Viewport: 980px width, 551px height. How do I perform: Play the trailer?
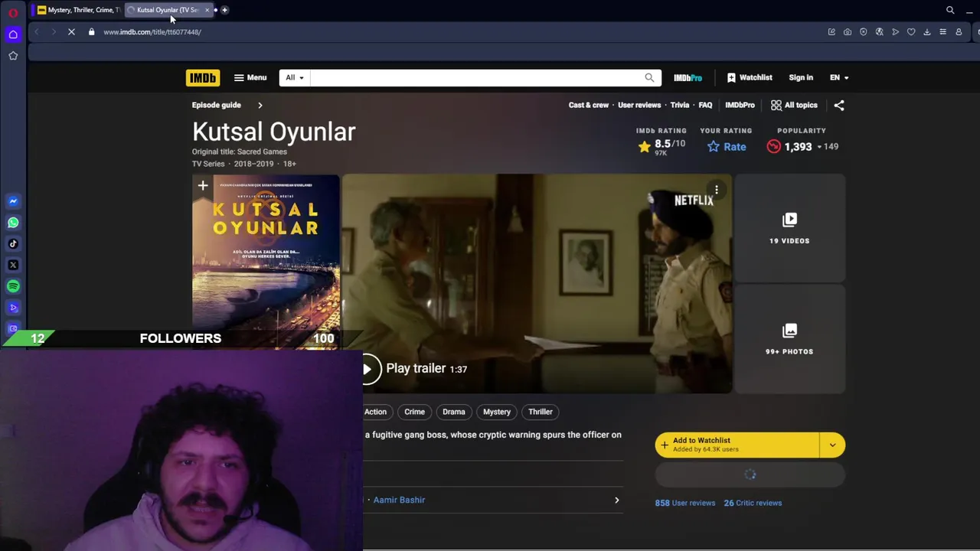tap(416, 369)
